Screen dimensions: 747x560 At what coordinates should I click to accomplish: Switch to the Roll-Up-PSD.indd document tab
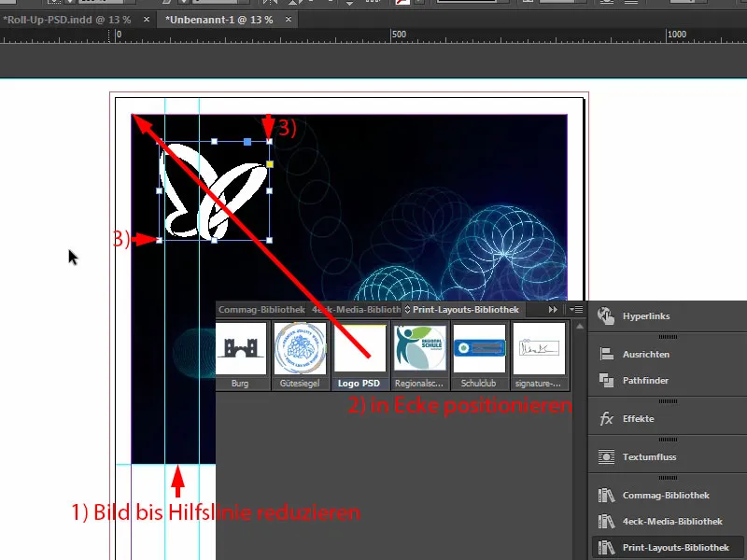pos(66,20)
